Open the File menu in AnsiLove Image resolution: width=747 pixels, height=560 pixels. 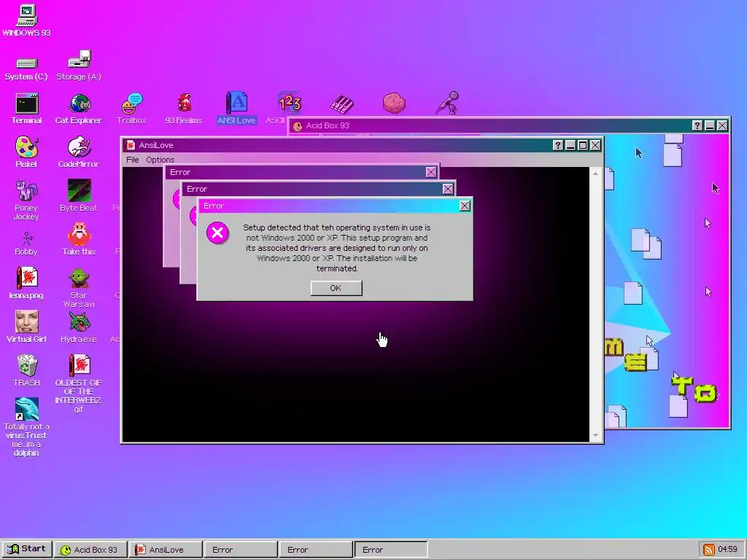[133, 160]
